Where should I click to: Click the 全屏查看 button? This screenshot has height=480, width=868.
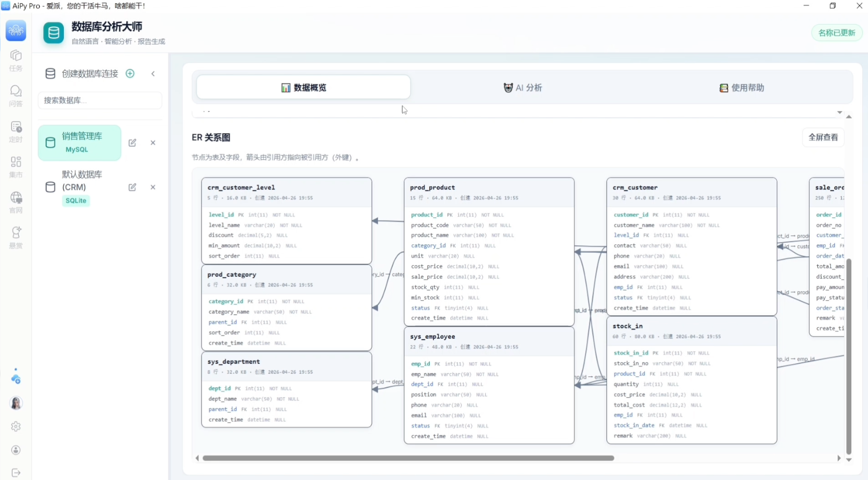coord(823,137)
